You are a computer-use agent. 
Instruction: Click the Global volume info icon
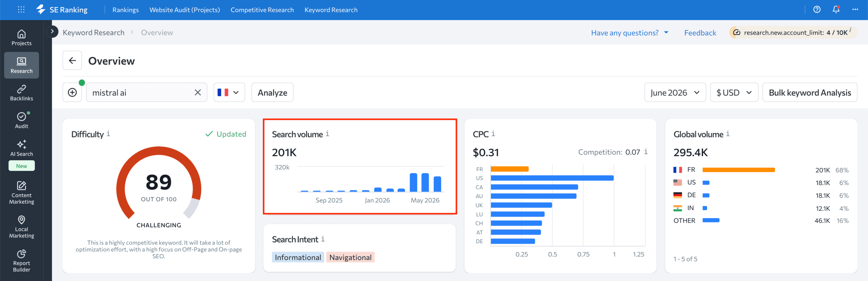(x=728, y=134)
